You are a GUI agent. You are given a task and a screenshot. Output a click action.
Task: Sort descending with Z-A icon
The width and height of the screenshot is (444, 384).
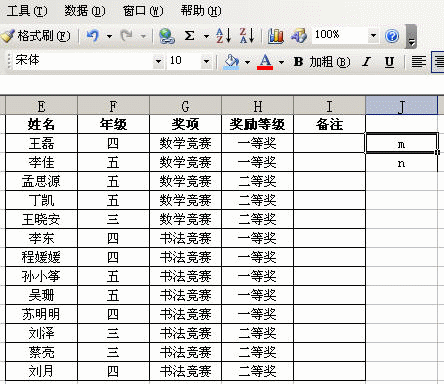point(247,36)
